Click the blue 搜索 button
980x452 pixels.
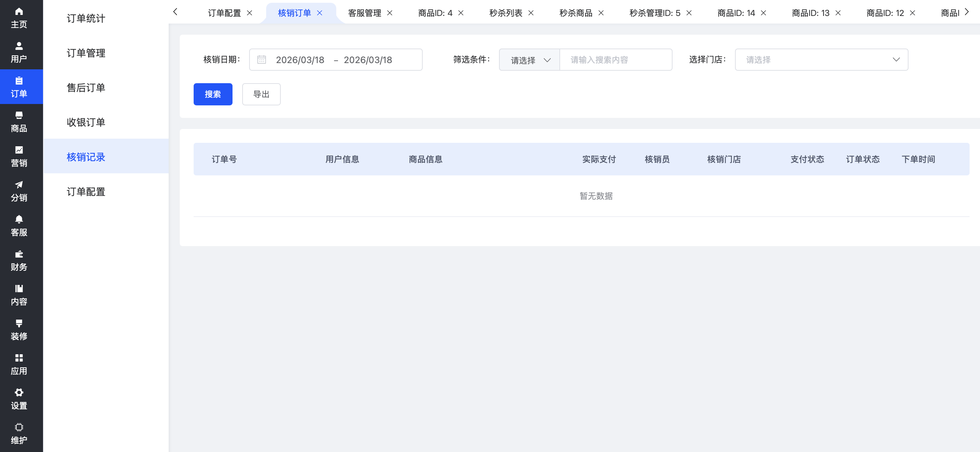point(213,94)
